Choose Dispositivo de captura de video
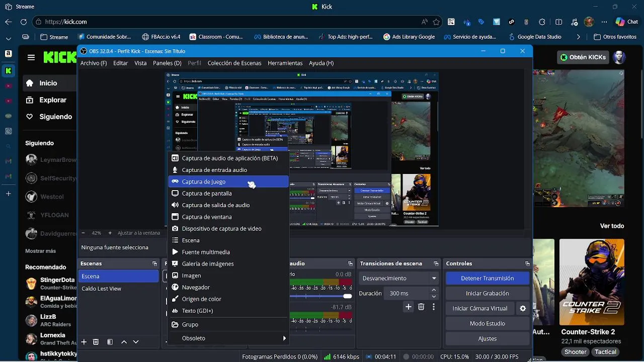Image resolution: width=644 pixels, height=362 pixels. click(228, 228)
